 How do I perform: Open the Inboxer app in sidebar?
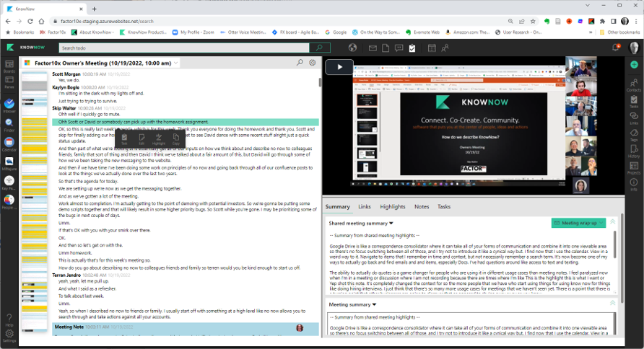point(9,105)
